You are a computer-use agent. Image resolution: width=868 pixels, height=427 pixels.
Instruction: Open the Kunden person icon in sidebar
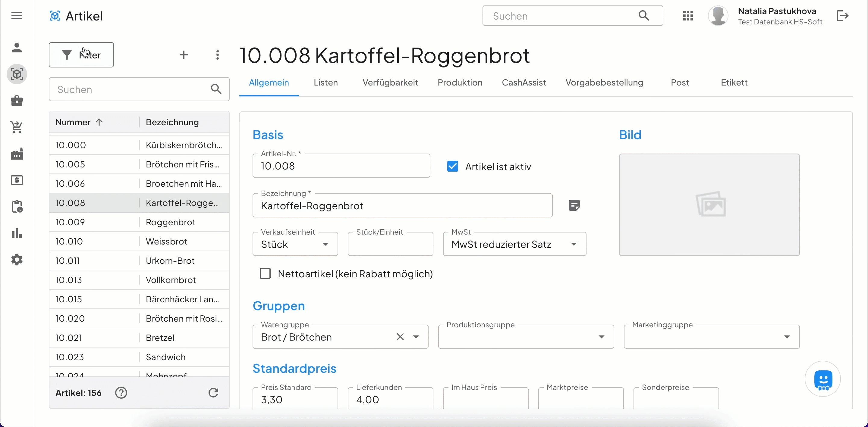pyautogui.click(x=17, y=48)
